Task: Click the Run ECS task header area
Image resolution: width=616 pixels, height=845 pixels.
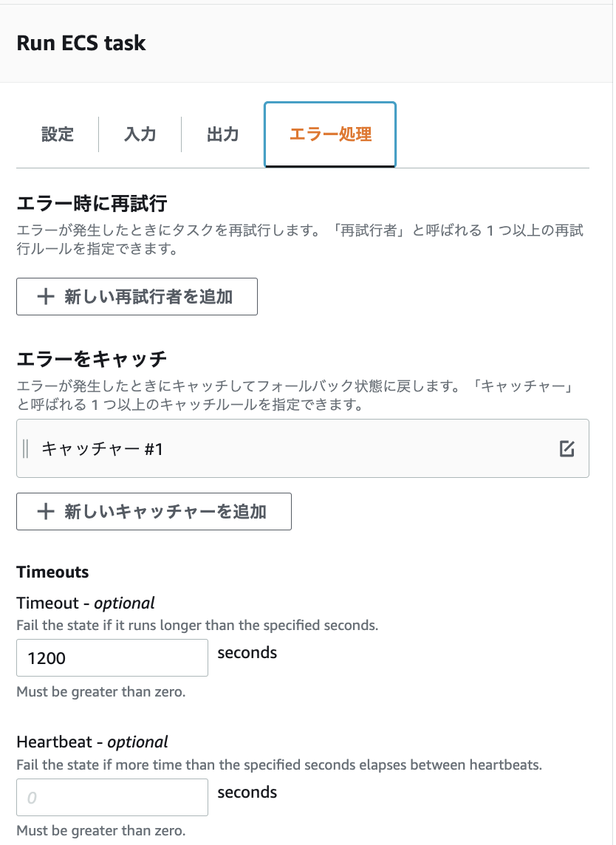Action: 81,43
